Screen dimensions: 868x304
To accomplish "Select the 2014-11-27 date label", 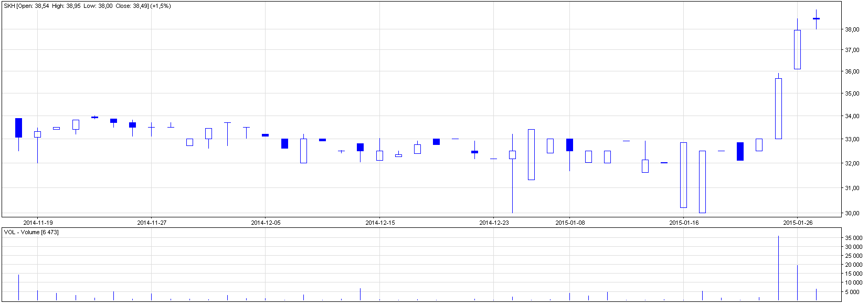I will pos(152,223).
